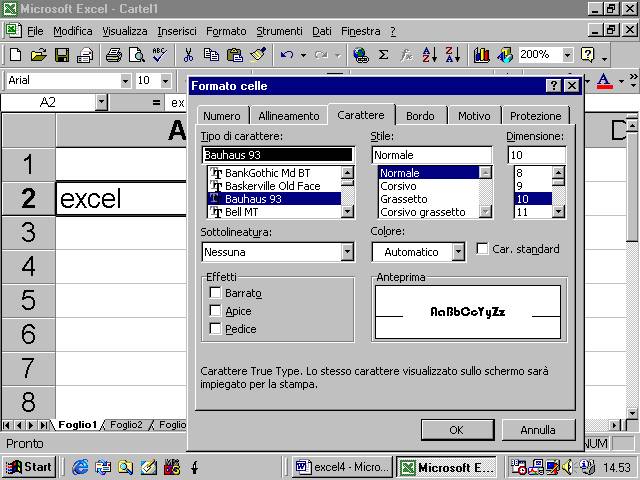This screenshot has width=640, height=480.
Task: Select Baskerville Old Face font
Action: click(x=274, y=186)
